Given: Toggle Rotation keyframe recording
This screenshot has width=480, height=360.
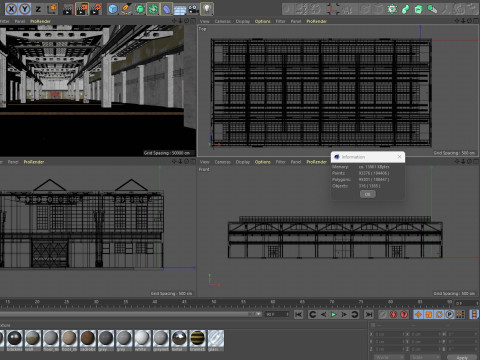Looking at the screenshot, I should tap(439, 314).
